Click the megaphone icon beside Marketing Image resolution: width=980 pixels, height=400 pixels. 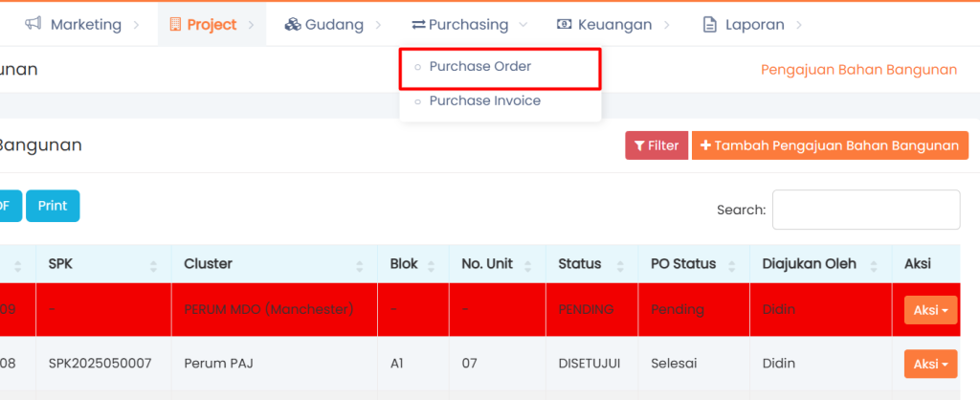point(33,24)
